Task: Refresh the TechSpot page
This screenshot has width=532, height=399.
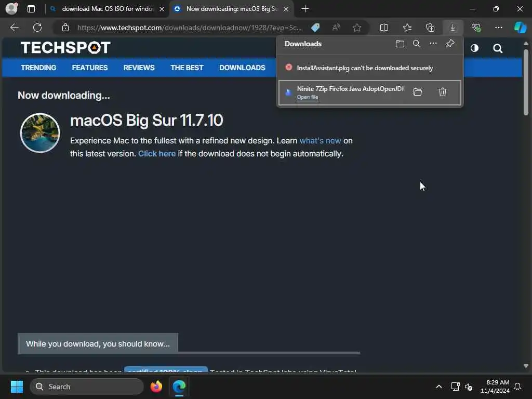Action: pos(37,28)
